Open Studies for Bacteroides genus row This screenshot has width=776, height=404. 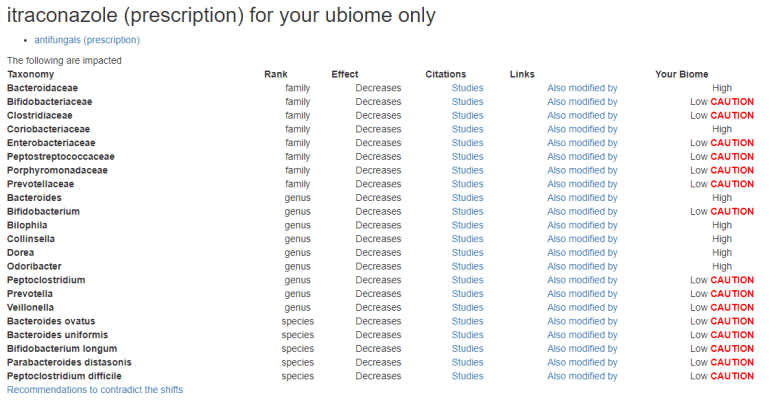click(467, 198)
